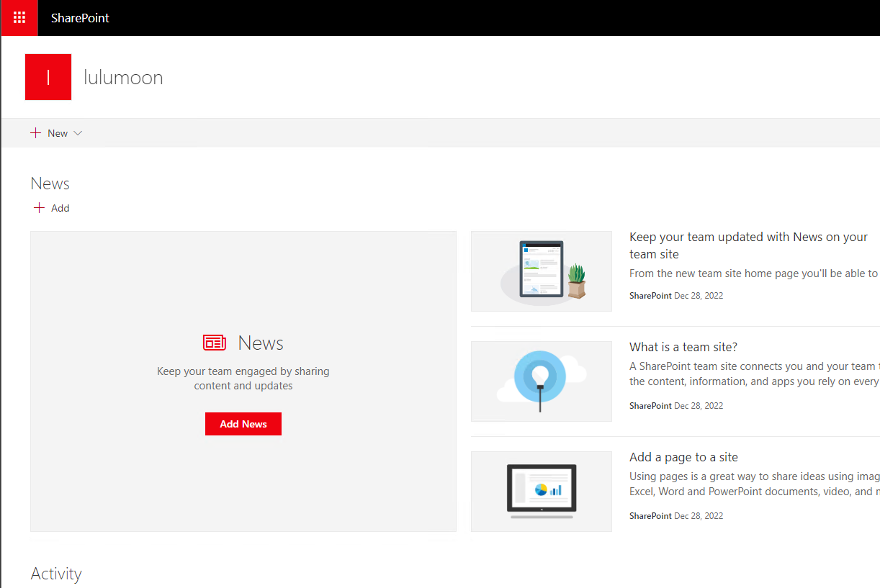Screen dimensions: 880x588
Task: Expand the New dropdown chevron
Action: [79, 133]
